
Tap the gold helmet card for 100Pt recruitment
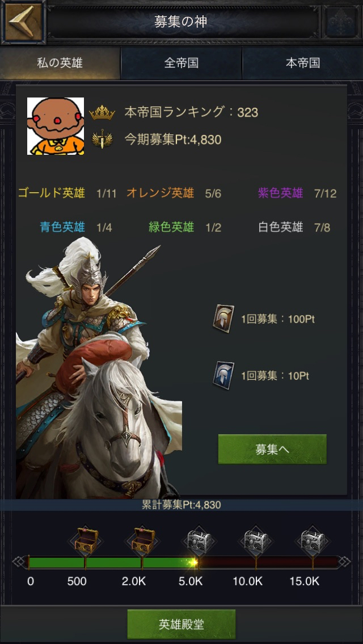click(x=223, y=318)
